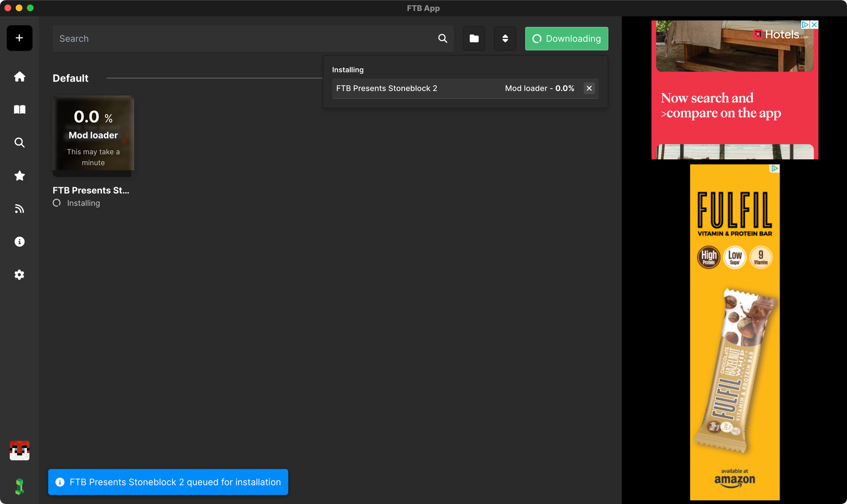Viewport: 847px width, 504px height.
Task: Click the Default category heading
Action: pyautogui.click(x=71, y=78)
